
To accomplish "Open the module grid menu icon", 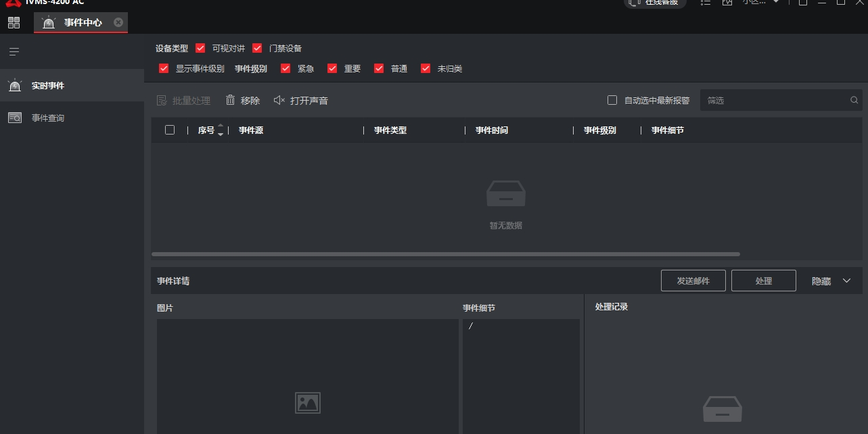I will pos(14,23).
